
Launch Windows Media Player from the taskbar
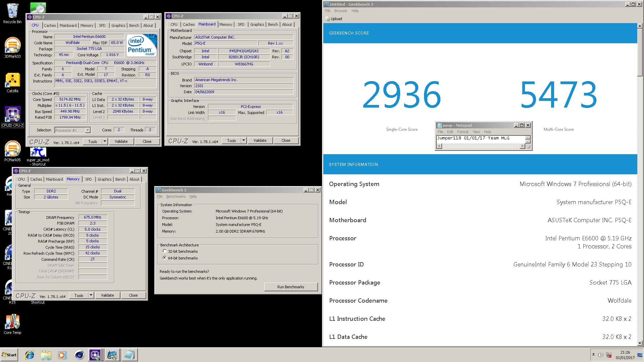[62, 355]
